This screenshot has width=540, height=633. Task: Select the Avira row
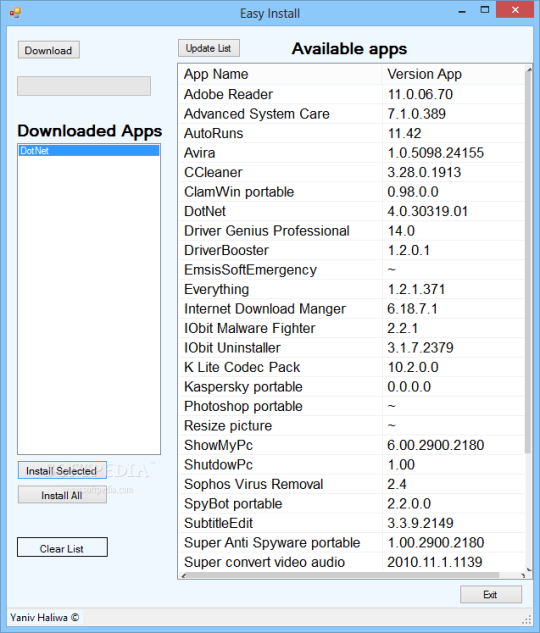(x=352, y=153)
